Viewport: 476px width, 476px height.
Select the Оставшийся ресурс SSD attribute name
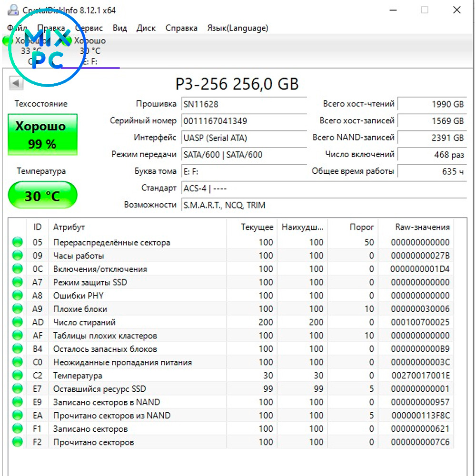tap(99, 389)
